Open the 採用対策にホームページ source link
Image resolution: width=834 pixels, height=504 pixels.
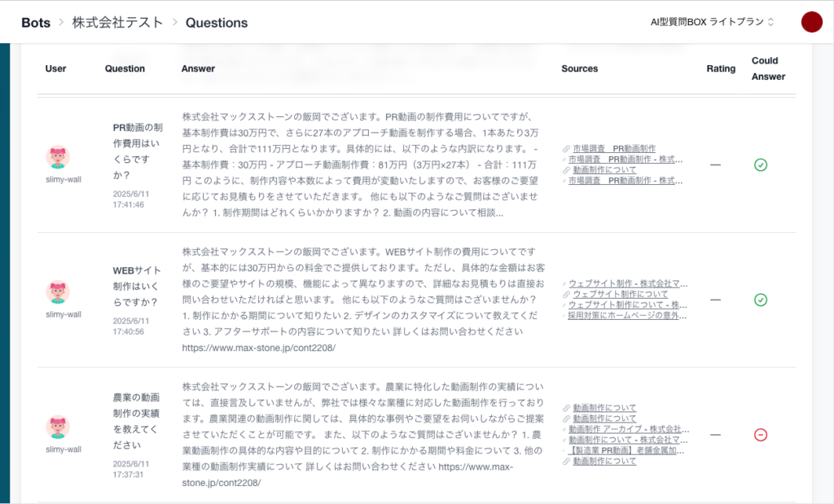click(x=627, y=315)
